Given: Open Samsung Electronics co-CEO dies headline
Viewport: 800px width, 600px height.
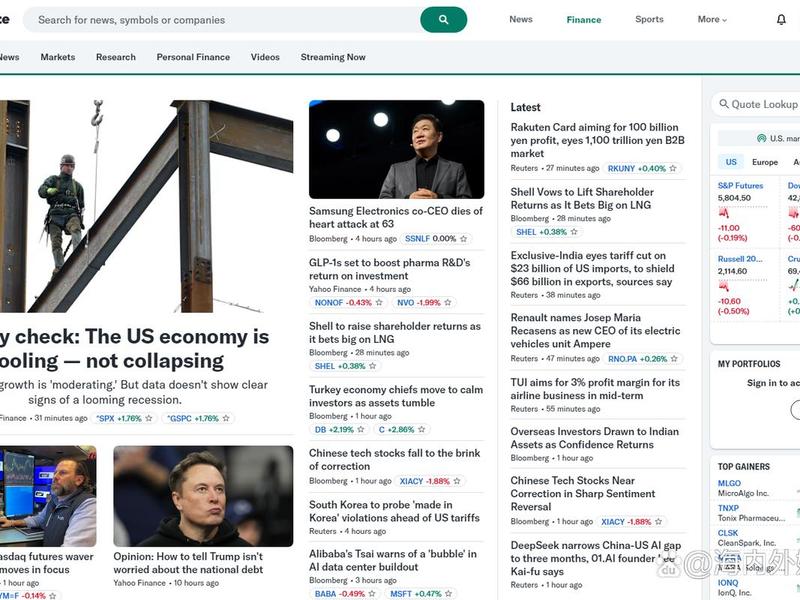Looking at the screenshot, I should click(x=396, y=217).
